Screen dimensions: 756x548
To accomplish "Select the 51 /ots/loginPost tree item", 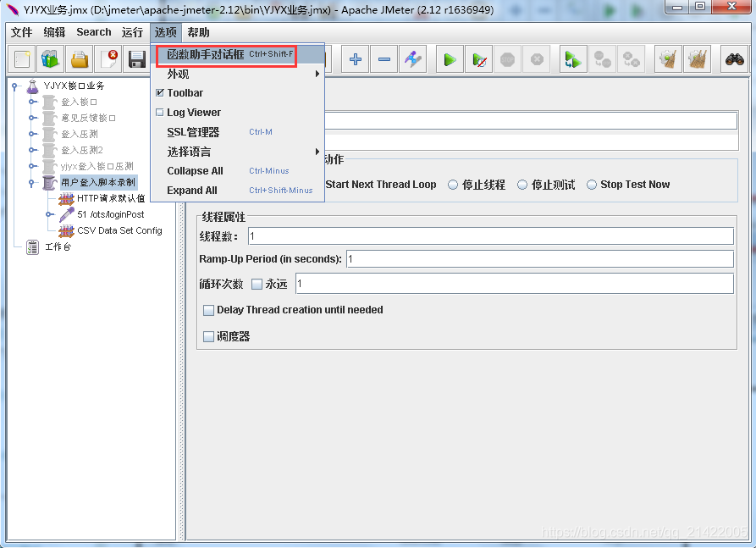I will coord(110,214).
